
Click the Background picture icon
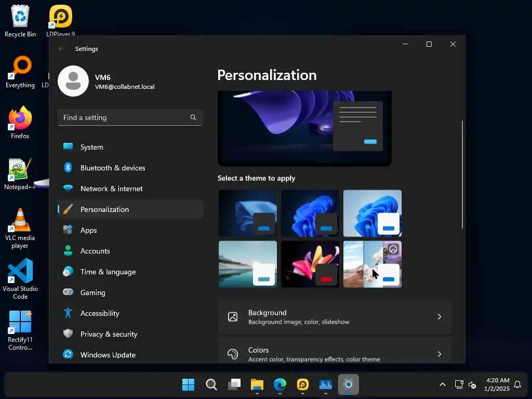coord(233,317)
